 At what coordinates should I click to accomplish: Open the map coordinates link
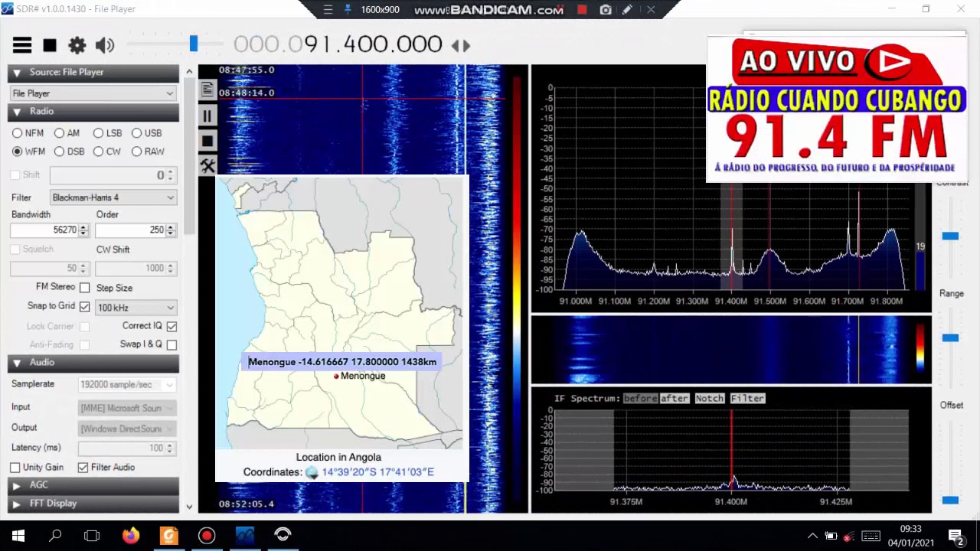point(377,472)
